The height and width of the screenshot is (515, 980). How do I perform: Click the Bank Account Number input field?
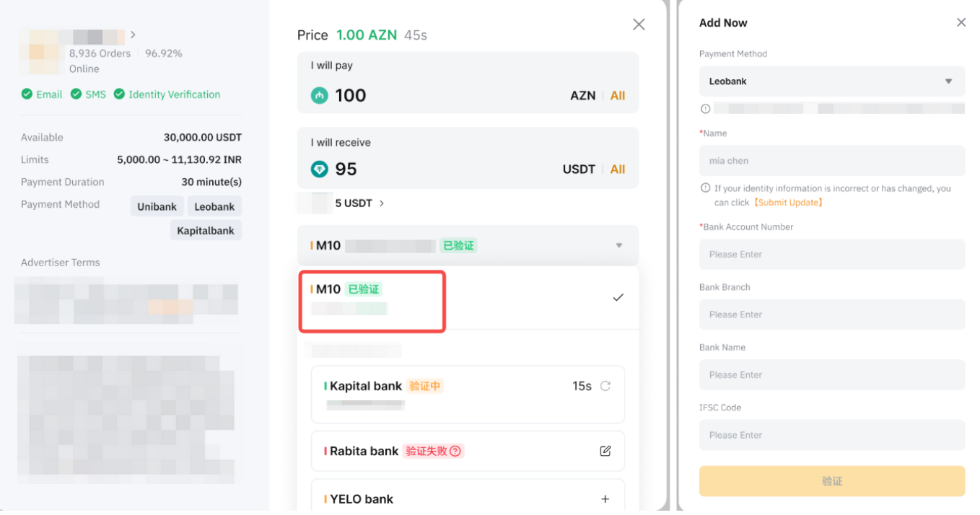click(x=831, y=255)
